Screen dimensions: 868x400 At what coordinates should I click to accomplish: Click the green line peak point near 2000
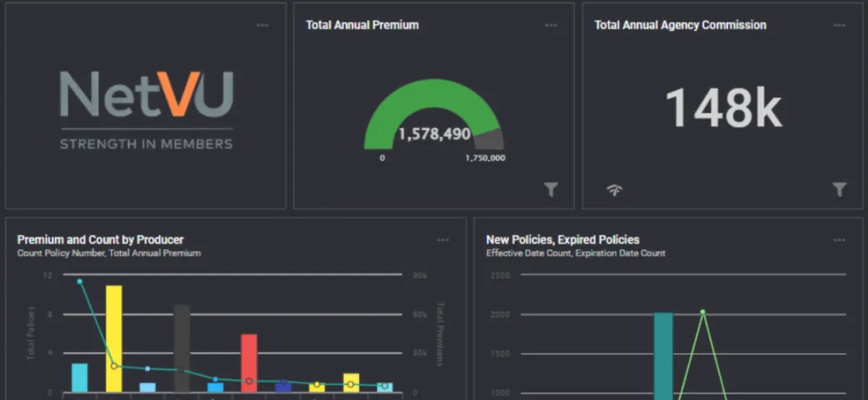[702, 312]
